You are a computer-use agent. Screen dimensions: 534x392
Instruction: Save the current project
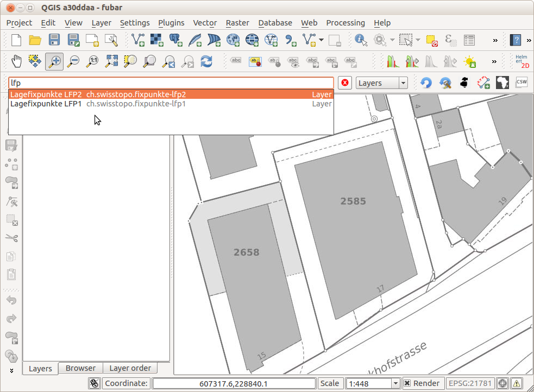point(54,40)
